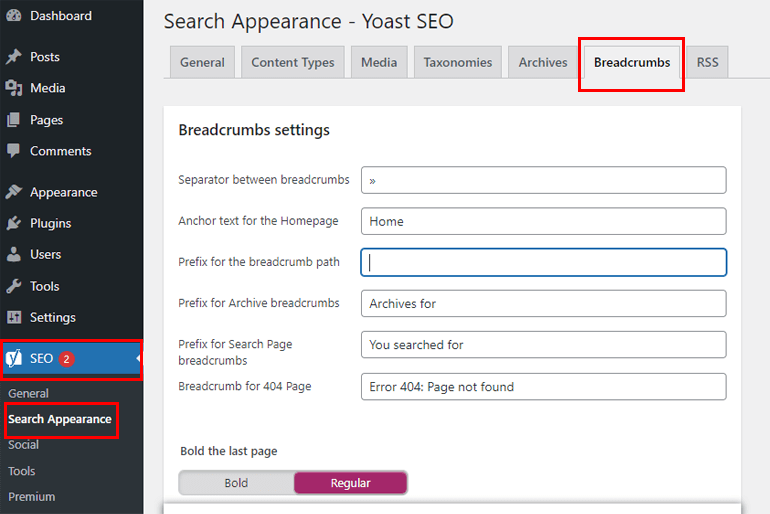
Task: Click the Appearance paintbrush icon
Action: pyautogui.click(x=14, y=192)
